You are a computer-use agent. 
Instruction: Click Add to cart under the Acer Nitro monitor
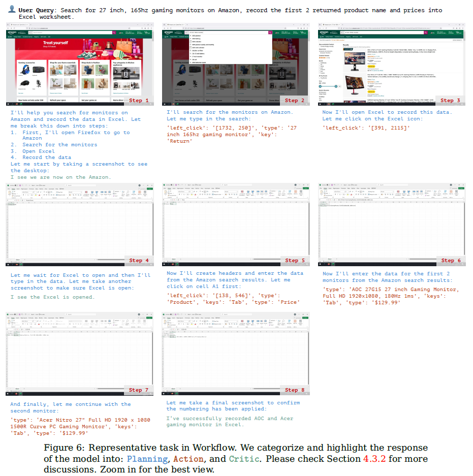(371, 91)
